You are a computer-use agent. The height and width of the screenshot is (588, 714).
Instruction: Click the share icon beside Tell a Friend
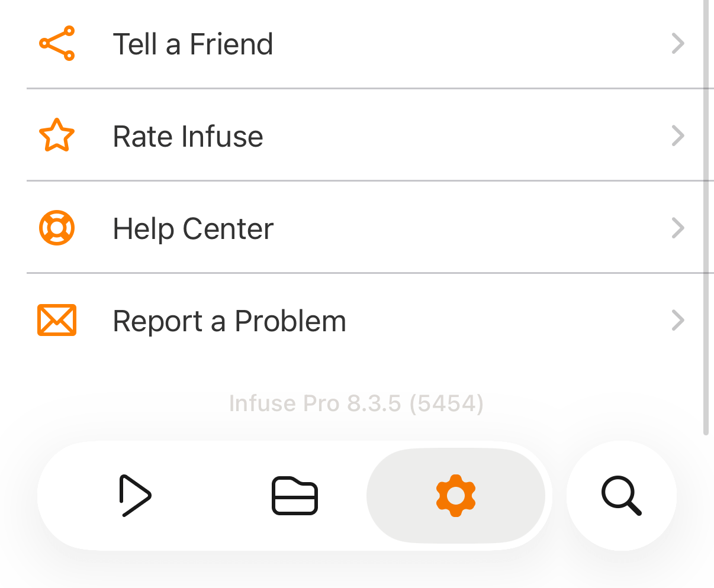(57, 43)
